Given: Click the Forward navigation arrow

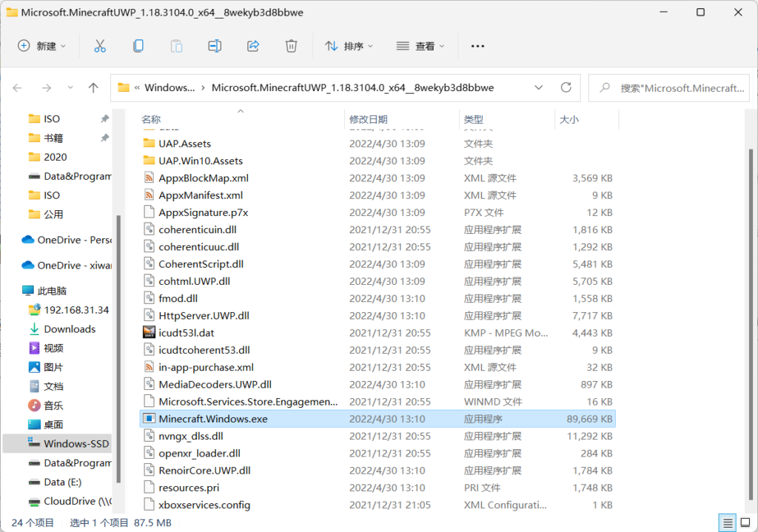Looking at the screenshot, I should tap(47, 87).
